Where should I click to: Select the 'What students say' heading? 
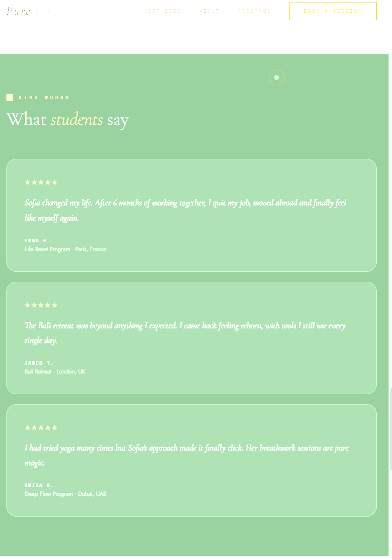point(68,119)
